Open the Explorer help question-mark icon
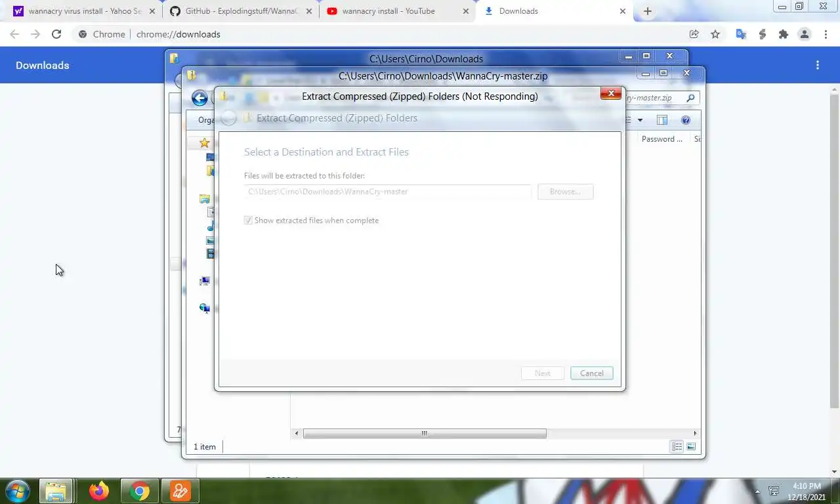Screen dimensions: 840x504 tap(686, 120)
